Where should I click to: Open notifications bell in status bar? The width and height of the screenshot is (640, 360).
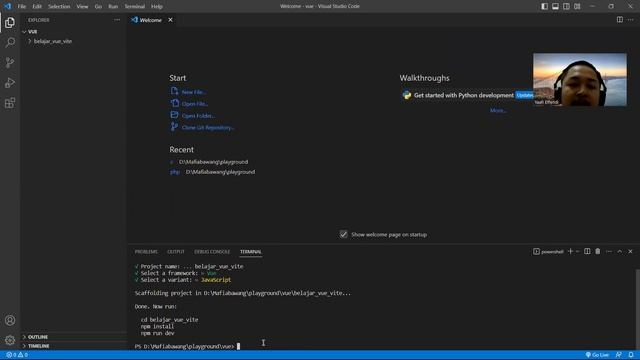(x=631, y=355)
